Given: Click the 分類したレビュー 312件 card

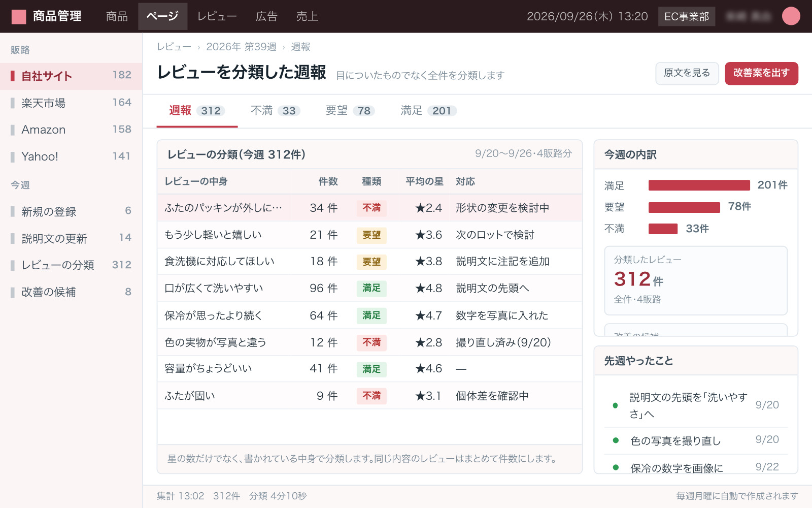Looking at the screenshot, I should coord(696,280).
